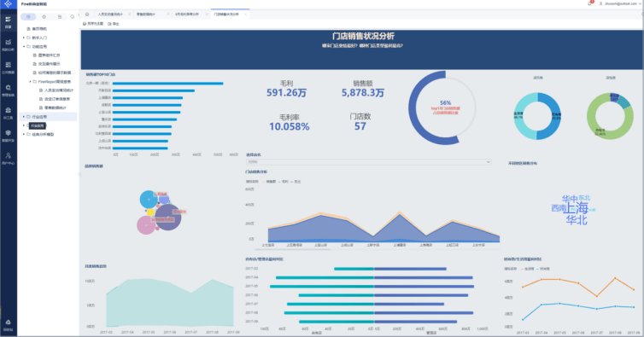
Task: Switch to the 零售数据统计 tab
Action: [x=146, y=14]
